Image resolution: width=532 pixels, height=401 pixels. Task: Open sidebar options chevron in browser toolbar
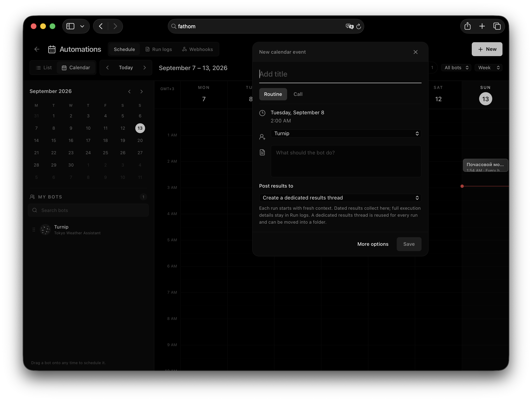coord(82,26)
